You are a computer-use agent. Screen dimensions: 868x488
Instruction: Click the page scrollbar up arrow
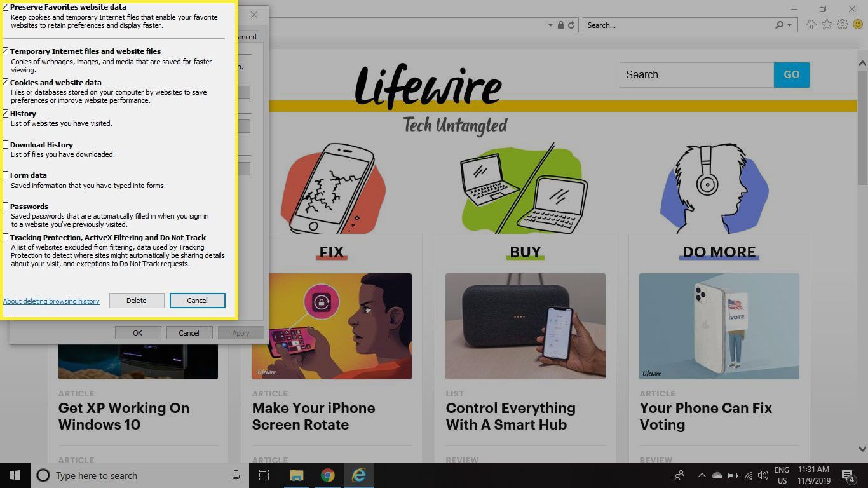862,64
